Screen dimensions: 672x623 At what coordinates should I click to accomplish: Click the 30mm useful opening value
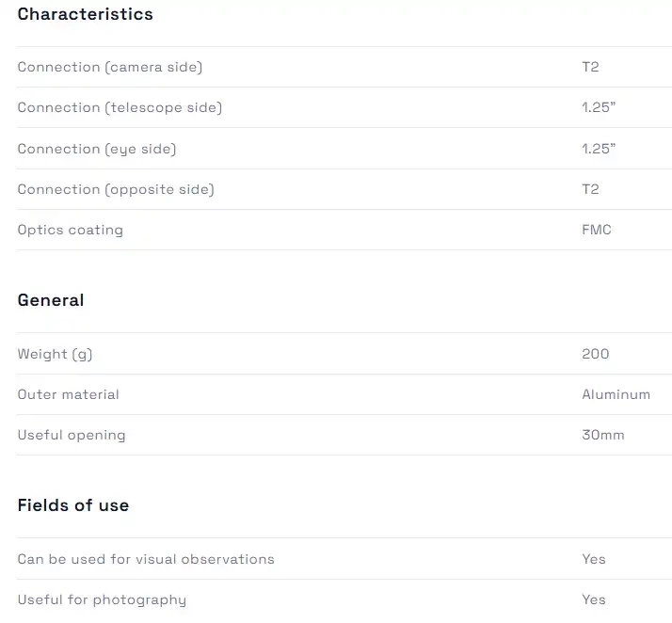point(603,435)
